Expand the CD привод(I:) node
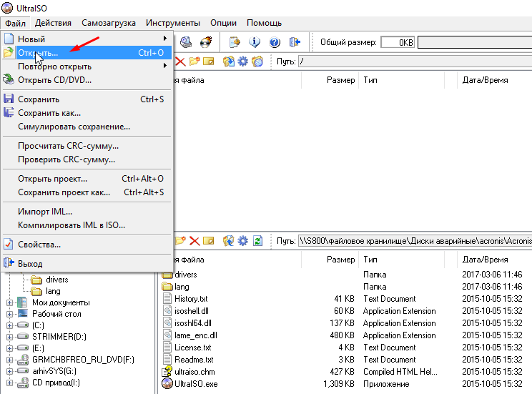This screenshot has width=532, height=394. tap(9, 383)
